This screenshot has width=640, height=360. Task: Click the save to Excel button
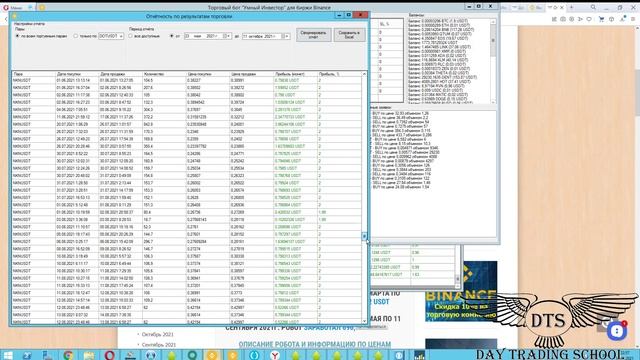349,35
